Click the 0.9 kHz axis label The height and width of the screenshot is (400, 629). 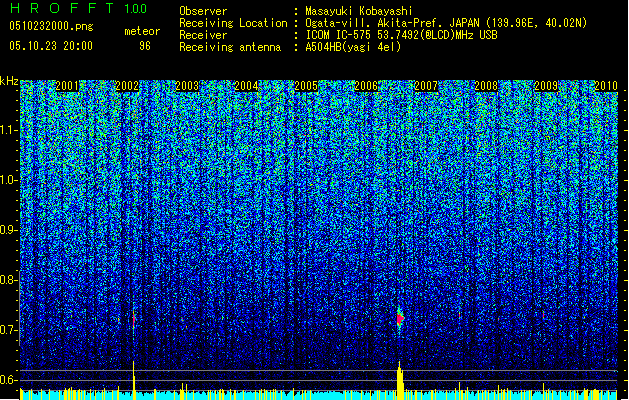coord(9,230)
